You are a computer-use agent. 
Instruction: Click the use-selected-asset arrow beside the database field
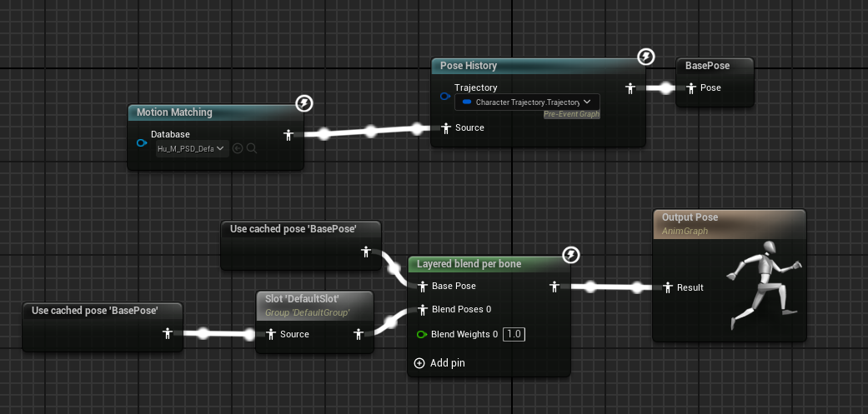[238, 148]
